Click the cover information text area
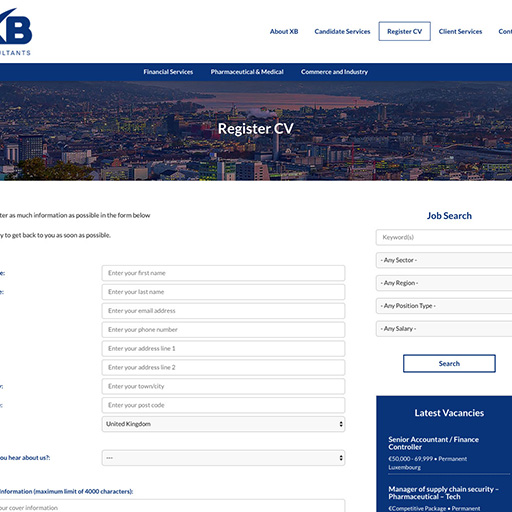This screenshot has height=512, width=512. click(x=172, y=506)
